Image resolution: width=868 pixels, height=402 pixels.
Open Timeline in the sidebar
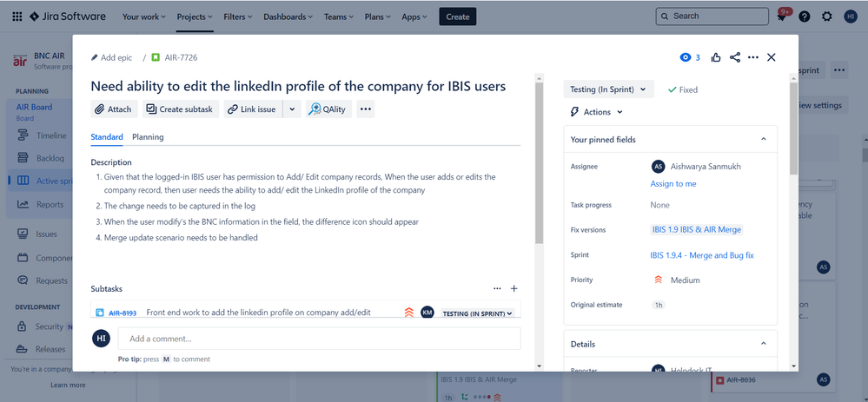[42, 135]
